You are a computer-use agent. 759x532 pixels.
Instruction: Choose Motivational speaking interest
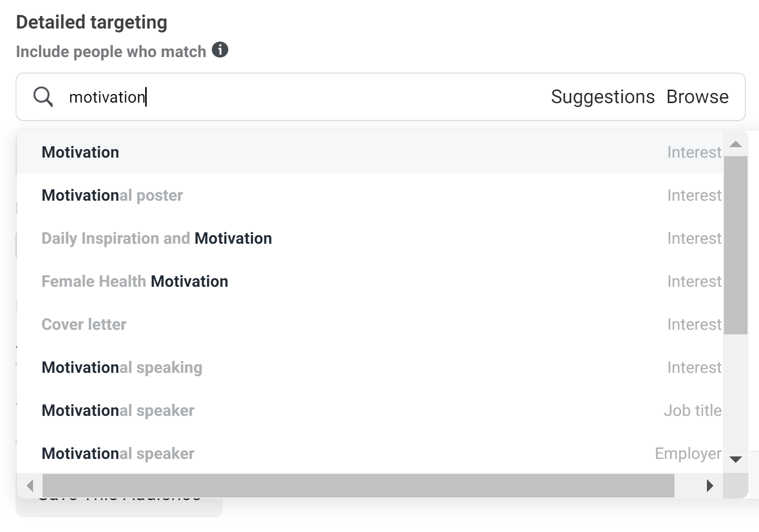tap(370, 367)
